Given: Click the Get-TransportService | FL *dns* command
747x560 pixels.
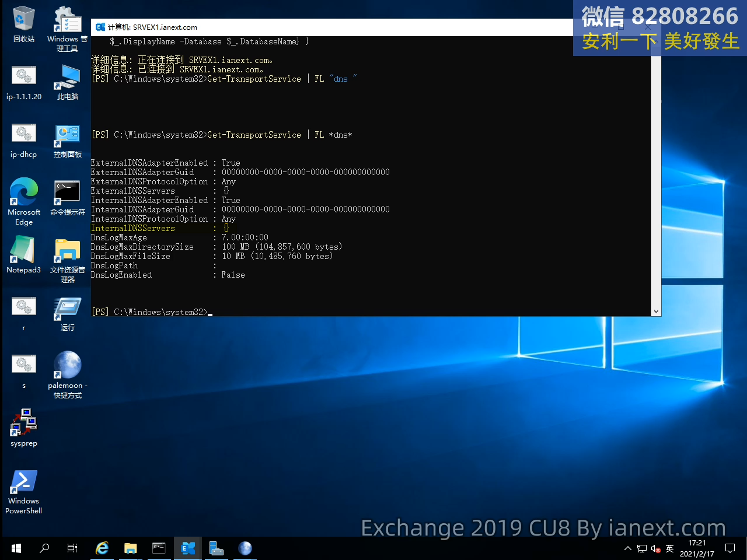Looking at the screenshot, I should (280, 135).
